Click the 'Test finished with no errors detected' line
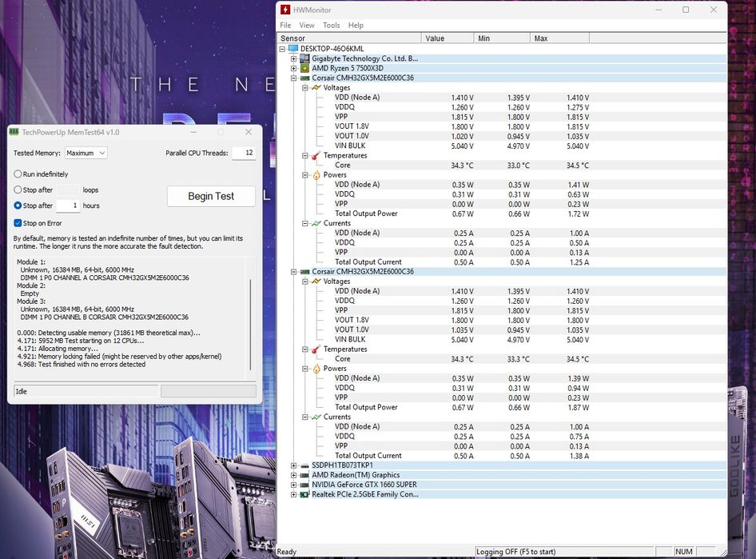The height and width of the screenshot is (559, 756). (x=92, y=364)
